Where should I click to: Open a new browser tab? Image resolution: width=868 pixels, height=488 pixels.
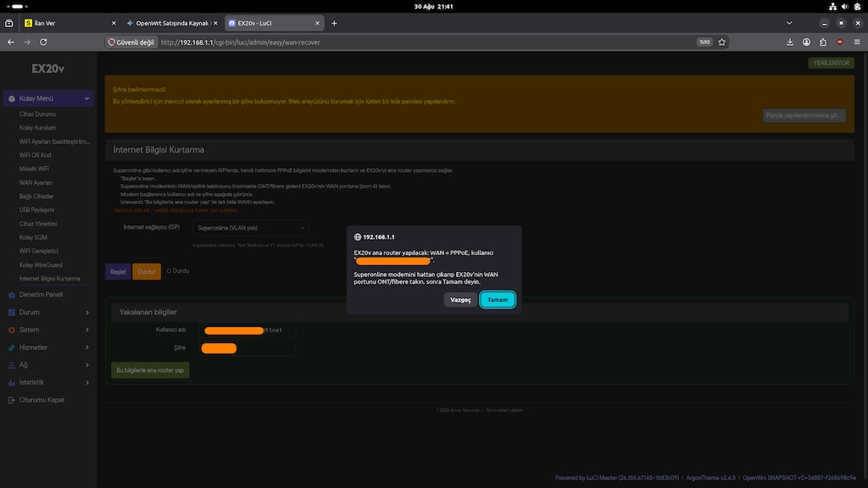[x=334, y=23]
